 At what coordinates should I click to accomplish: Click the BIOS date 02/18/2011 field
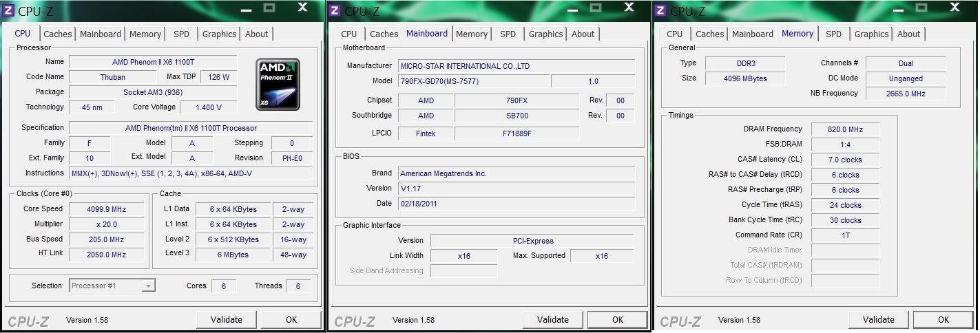pos(517,204)
